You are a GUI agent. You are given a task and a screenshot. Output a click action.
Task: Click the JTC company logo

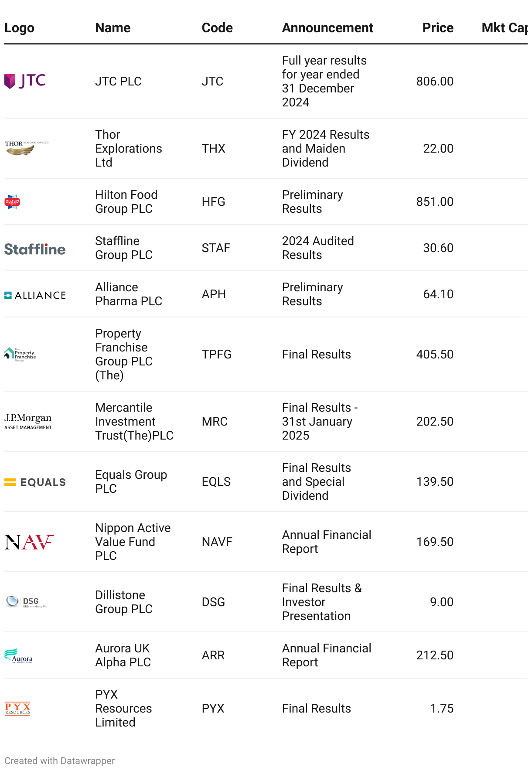pyautogui.click(x=25, y=81)
